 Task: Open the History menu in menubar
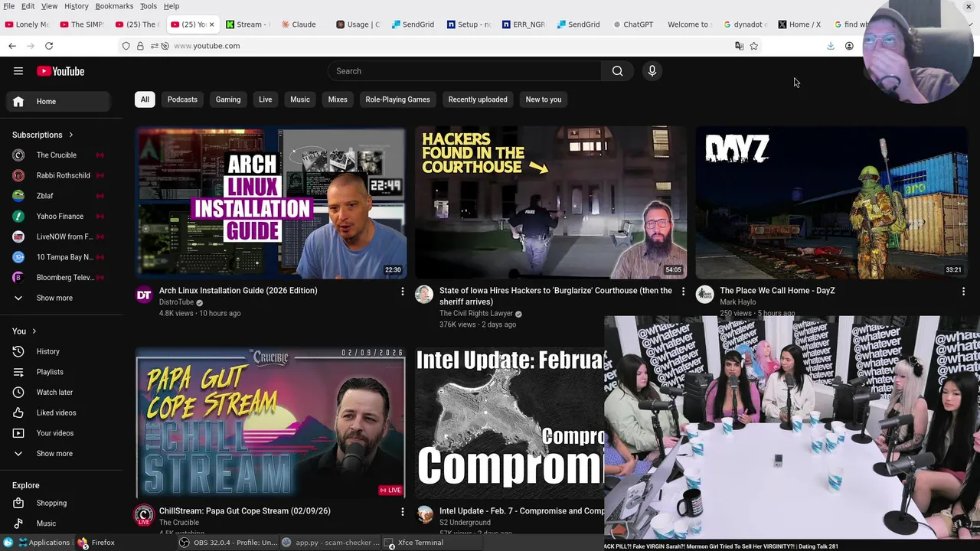tap(76, 6)
